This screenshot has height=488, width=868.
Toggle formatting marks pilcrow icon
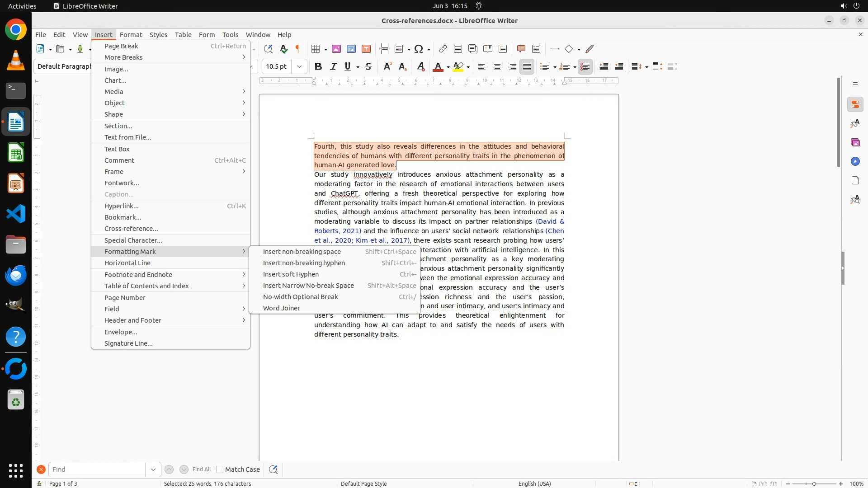pos(298,49)
